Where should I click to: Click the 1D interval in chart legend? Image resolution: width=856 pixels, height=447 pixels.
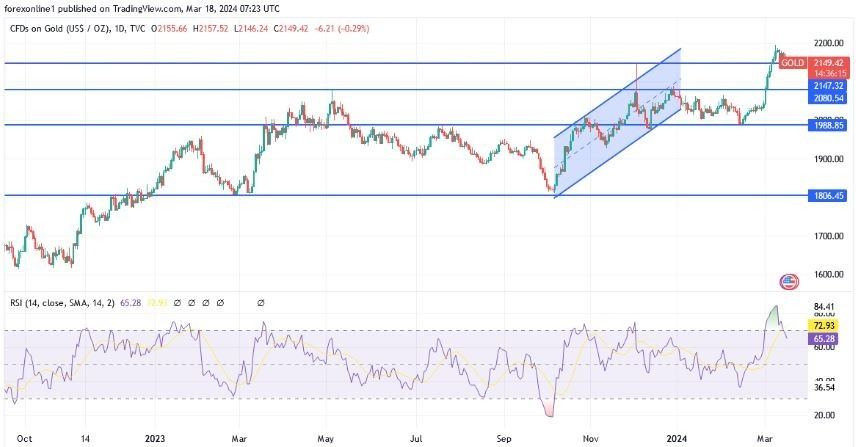(120, 28)
